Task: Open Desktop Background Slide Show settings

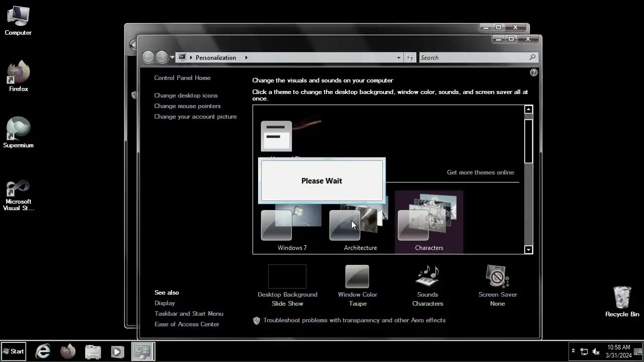Action: [x=287, y=286]
